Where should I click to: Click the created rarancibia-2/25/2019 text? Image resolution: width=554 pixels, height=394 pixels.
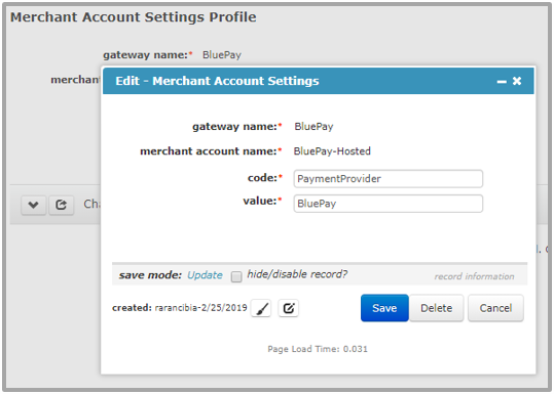click(x=179, y=308)
